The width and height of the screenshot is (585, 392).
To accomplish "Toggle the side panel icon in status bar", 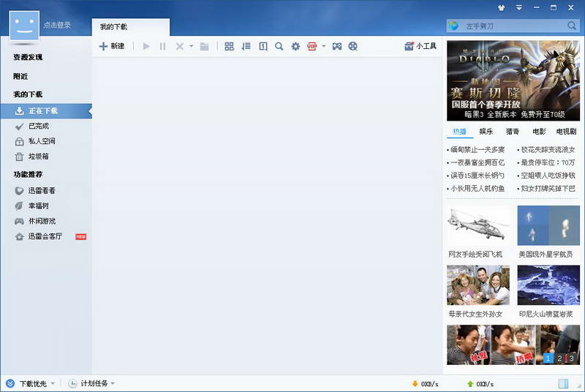I will click(x=563, y=384).
